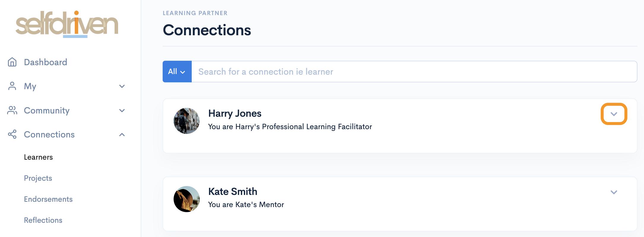Expand Harry Jones connection details

pyautogui.click(x=614, y=114)
